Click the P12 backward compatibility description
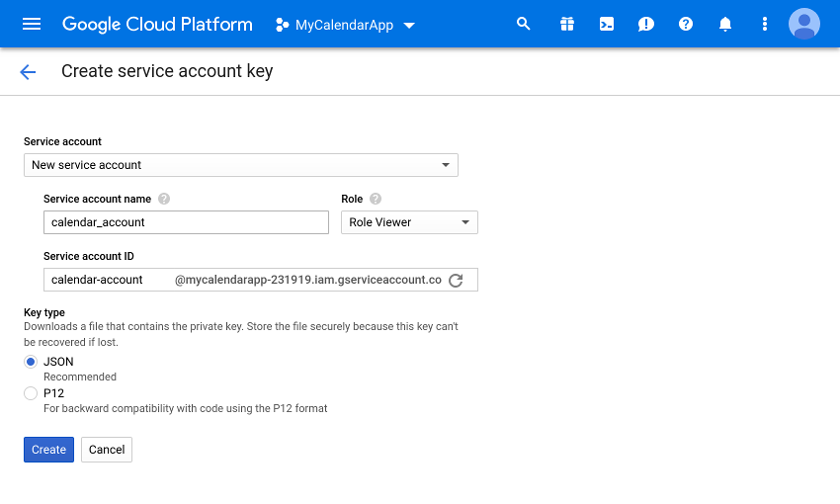840x504 pixels. 186,408
